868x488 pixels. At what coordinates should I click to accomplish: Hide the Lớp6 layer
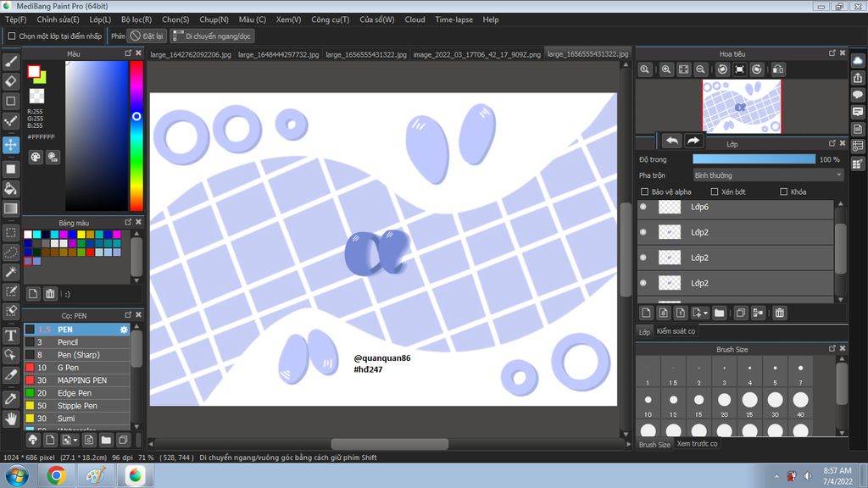pyautogui.click(x=643, y=207)
